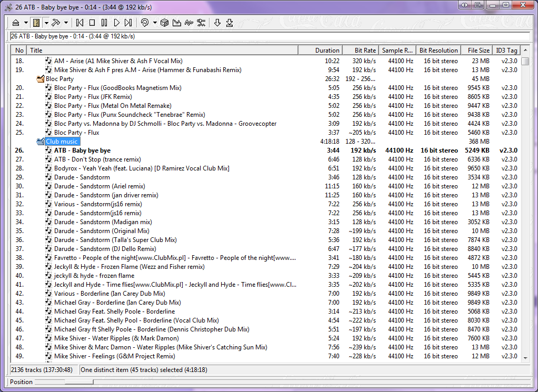Click the plain down-arrow toolbar icon
This screenshot has width=538, height=392.
217,23
